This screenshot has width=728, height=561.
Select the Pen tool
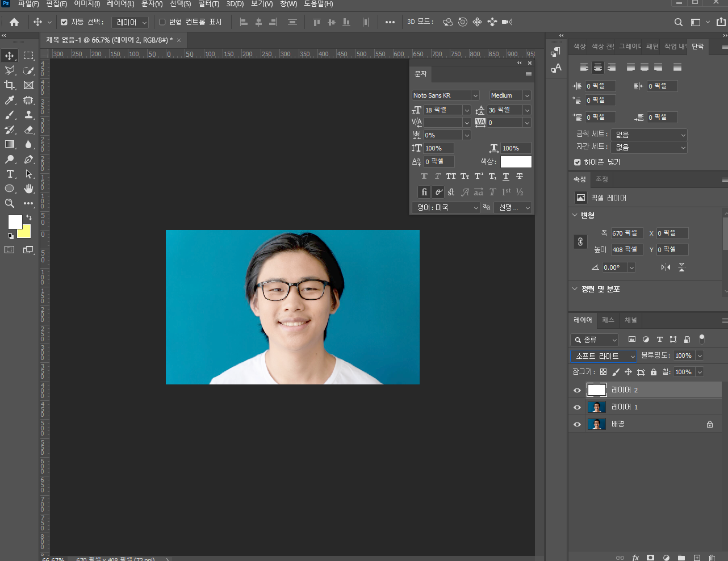click(29, 160)
